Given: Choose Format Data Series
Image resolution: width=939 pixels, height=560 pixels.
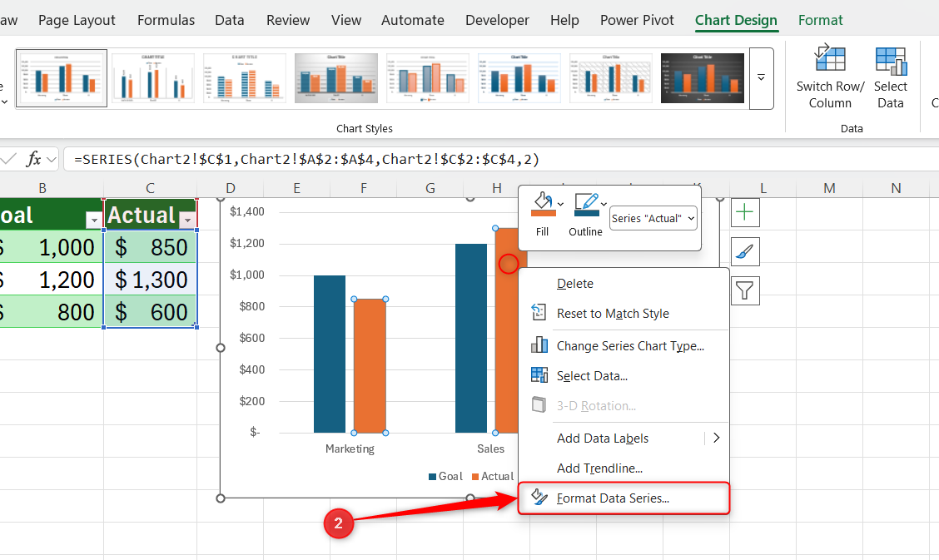Looking at the screenshot, I should click(624, 498).
